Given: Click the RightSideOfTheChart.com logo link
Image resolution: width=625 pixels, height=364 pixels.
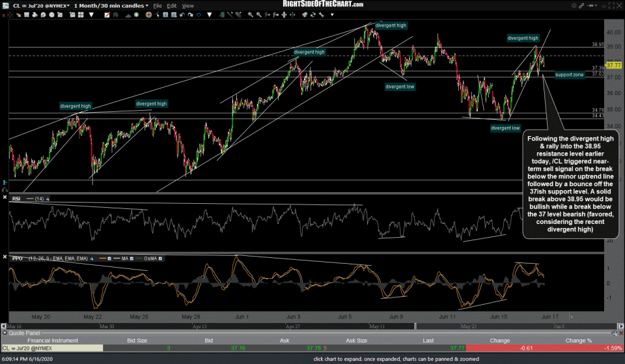Looking at the screenshot, I should (324, 4).
